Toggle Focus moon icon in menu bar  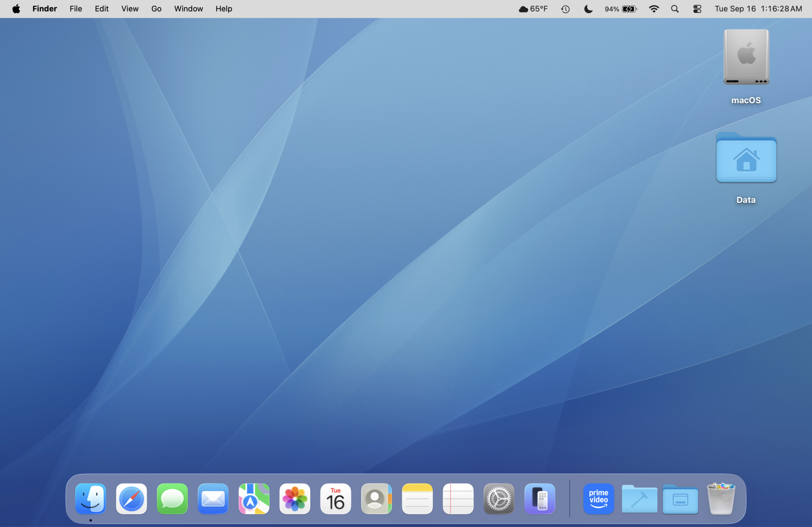point(588,9)
